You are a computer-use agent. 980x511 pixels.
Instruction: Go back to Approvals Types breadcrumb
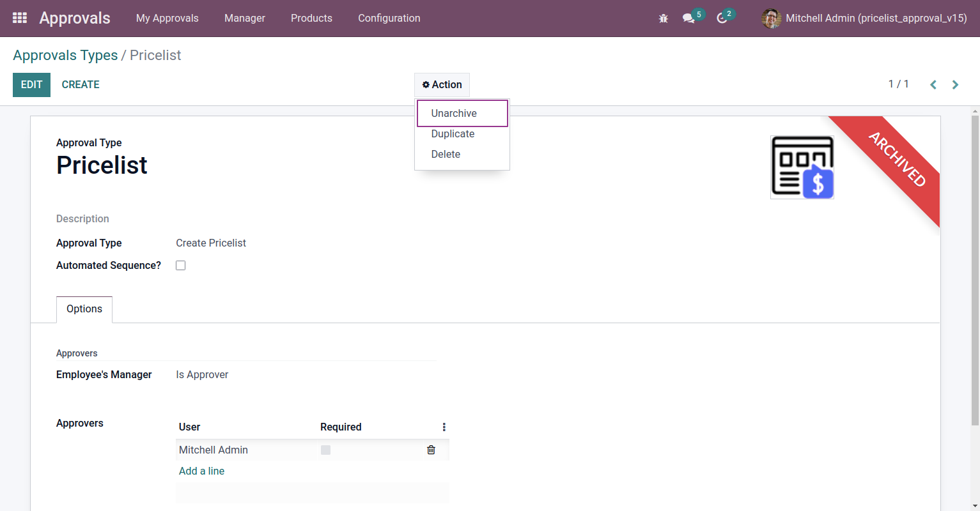pyautogui.click(x=65, y=56)
